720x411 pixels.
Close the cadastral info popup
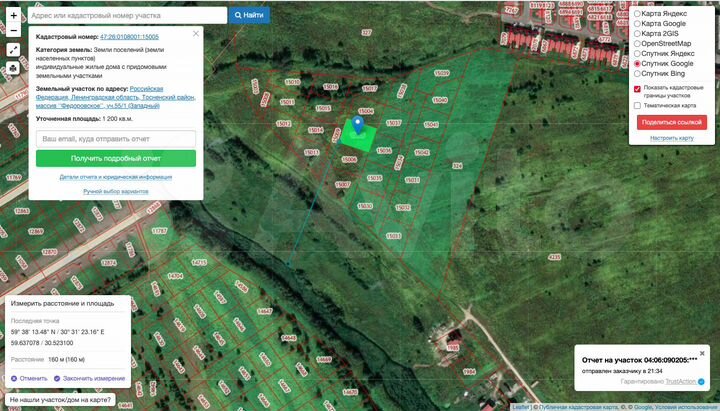pyautogui.click(x=196, y=33)
